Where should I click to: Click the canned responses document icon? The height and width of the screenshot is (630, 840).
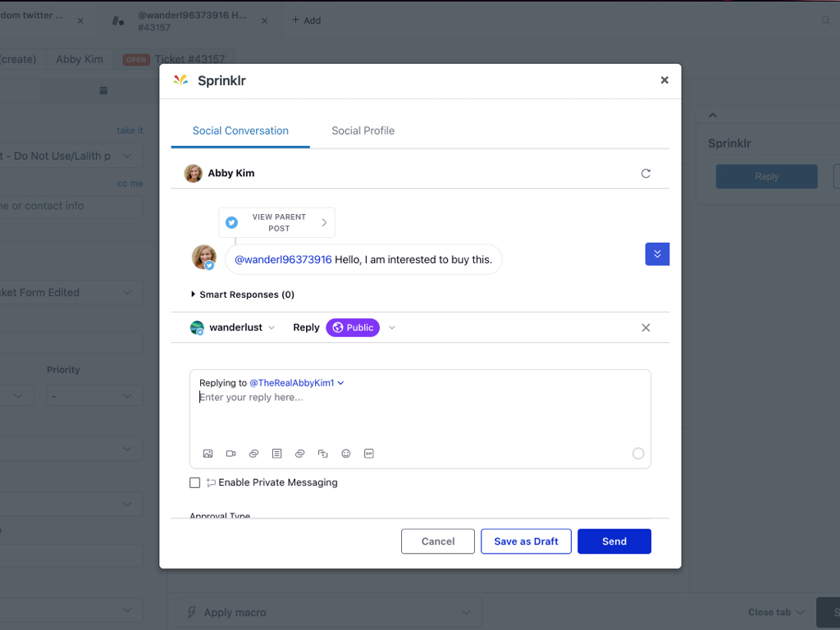(276, 453)
